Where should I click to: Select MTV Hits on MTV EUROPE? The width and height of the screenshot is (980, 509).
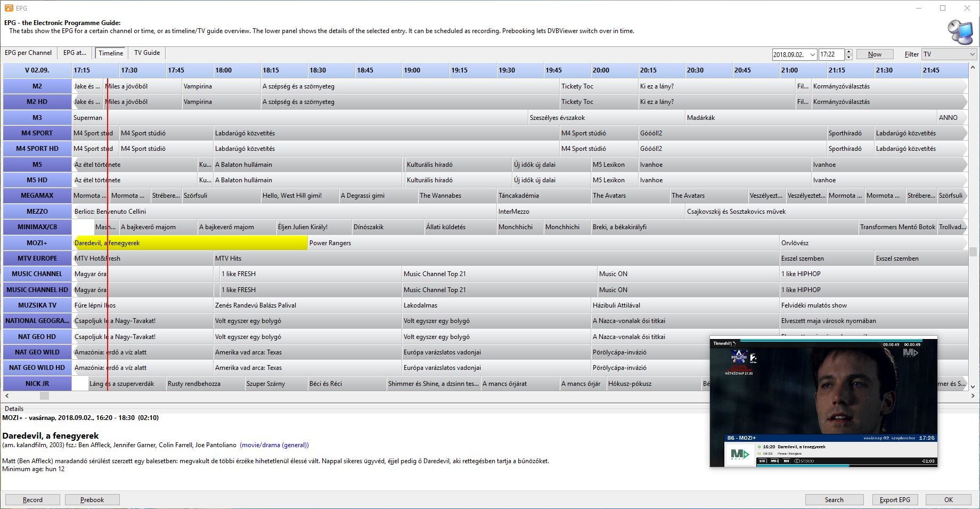tap(496, 258)
